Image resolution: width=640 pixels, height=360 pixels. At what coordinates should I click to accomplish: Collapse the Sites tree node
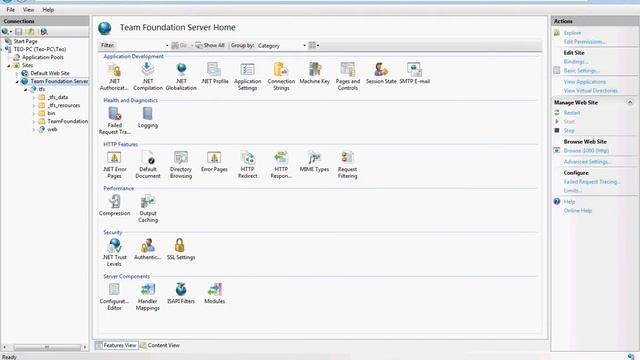click(x=9, y=65)
